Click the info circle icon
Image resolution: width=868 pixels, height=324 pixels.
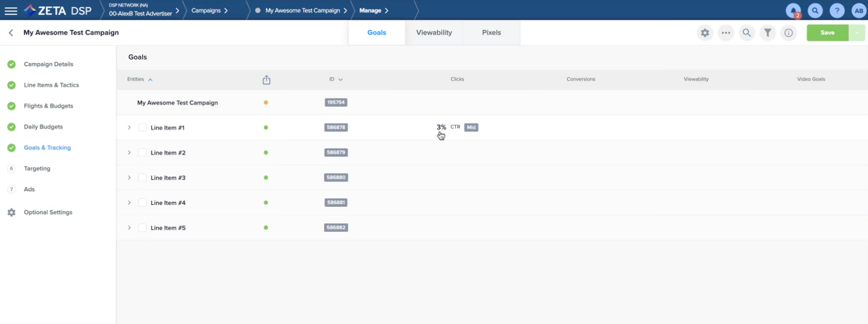pyautogui.click(x=788, y=33)
